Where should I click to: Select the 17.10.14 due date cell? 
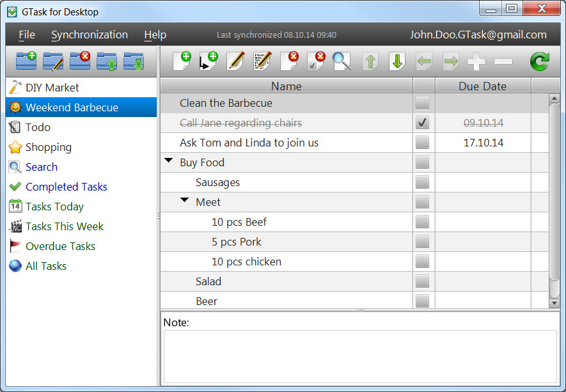pyautogui.click(x=483, y=143)
